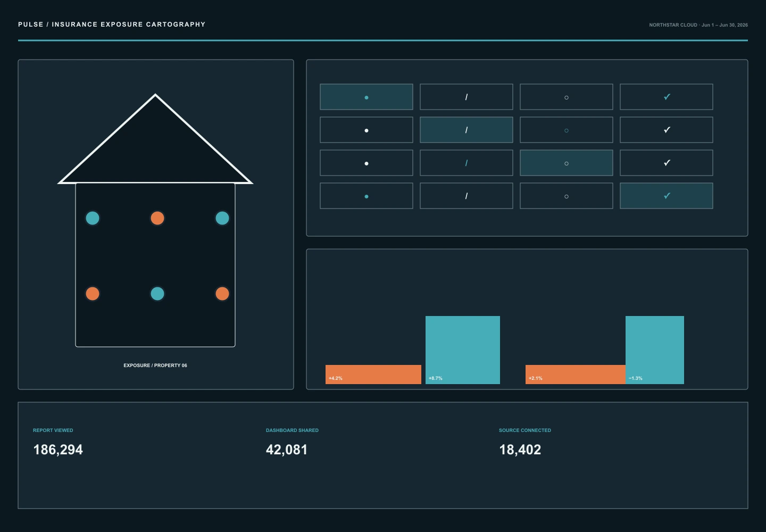Click the Source Connected value 18,402

tap(520, 450)
